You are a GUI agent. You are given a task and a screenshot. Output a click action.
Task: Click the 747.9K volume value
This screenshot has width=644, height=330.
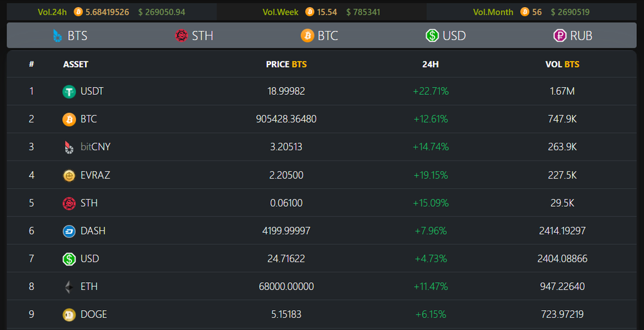[562, 119]
